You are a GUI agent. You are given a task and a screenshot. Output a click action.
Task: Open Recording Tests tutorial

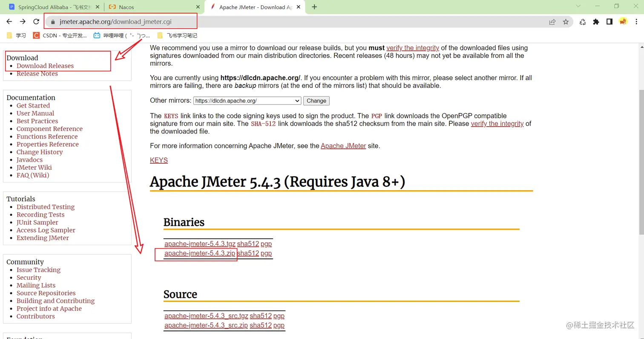pos(40,214)
